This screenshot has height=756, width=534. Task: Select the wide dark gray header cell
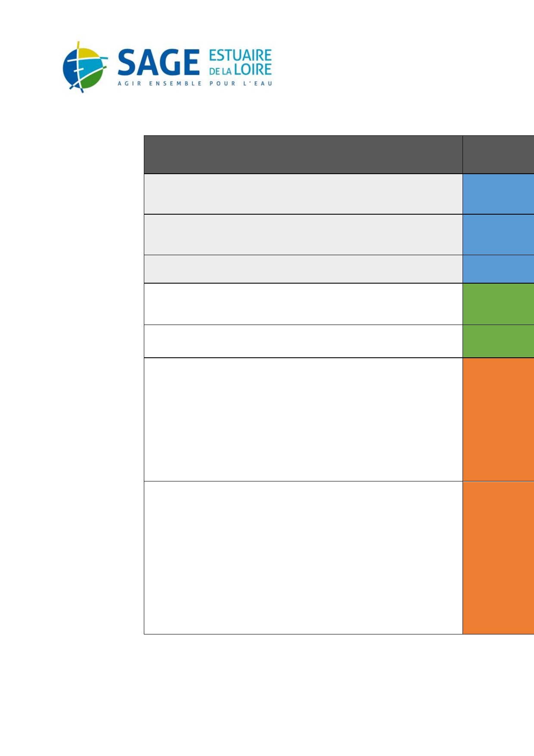303,154
